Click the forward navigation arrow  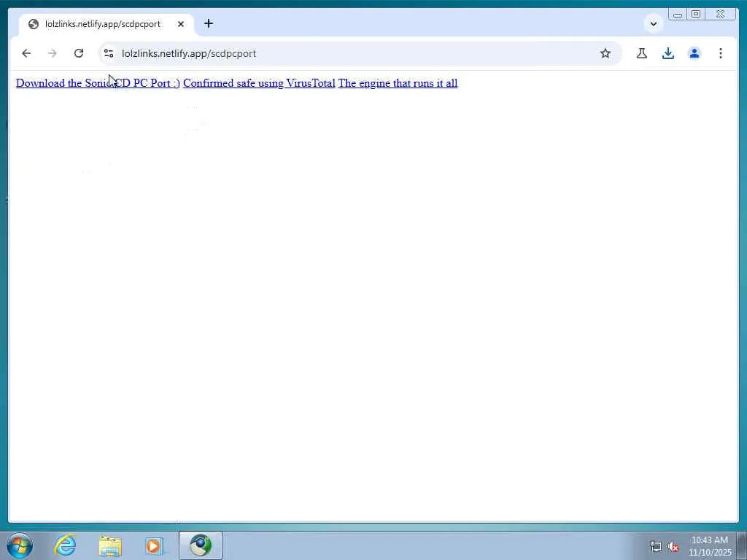click(53, 53)
